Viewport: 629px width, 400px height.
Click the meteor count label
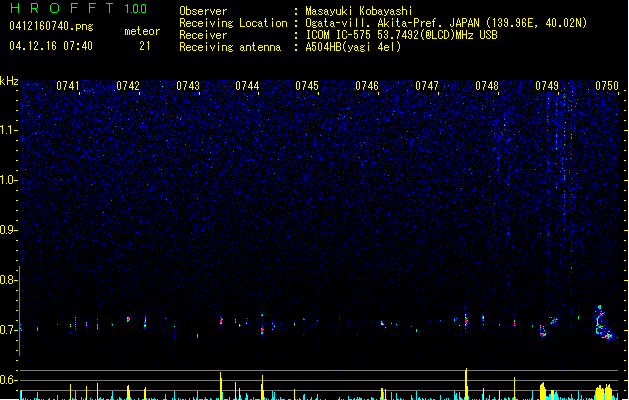pyautogui.click(x=142, y=31)
